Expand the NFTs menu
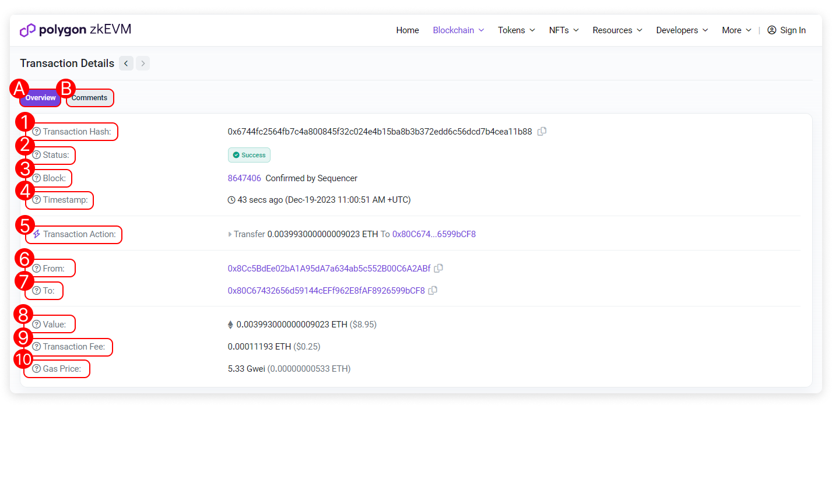The height and width of the screenshot is (504, 832). (563, 30)
